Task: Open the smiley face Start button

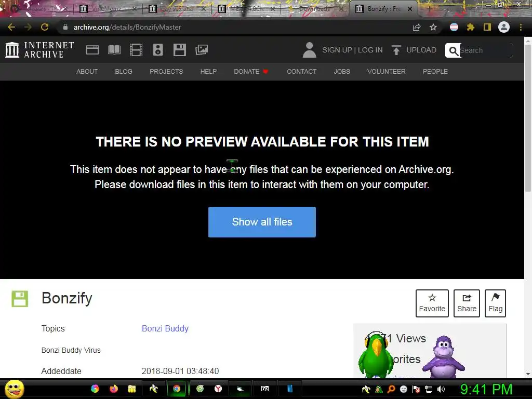Action: click(x=14, y=389)
